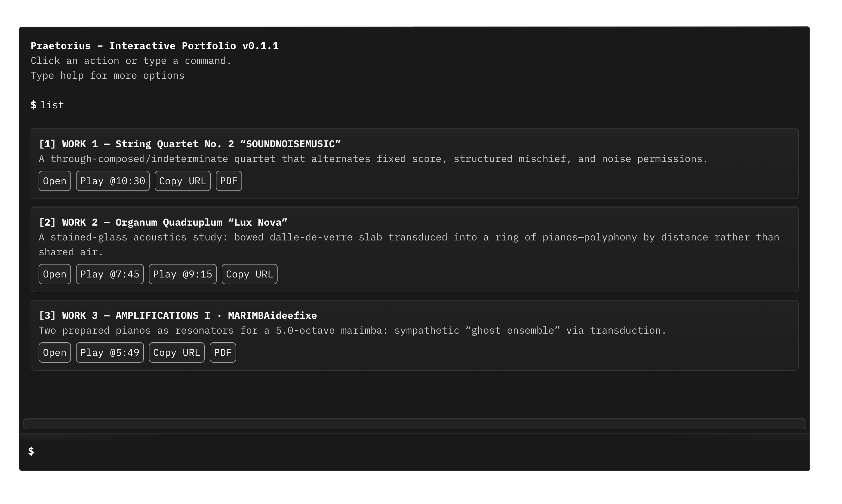Click the empty bar above the prompt
Screen dimensions: 842x504
[414, 424]
